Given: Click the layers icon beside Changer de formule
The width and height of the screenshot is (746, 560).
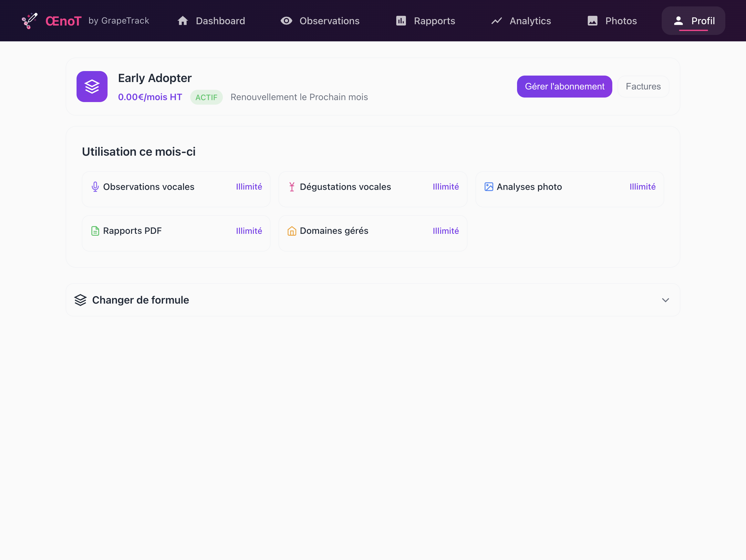Looking at the screenshot, I should (x=80, y=300).
